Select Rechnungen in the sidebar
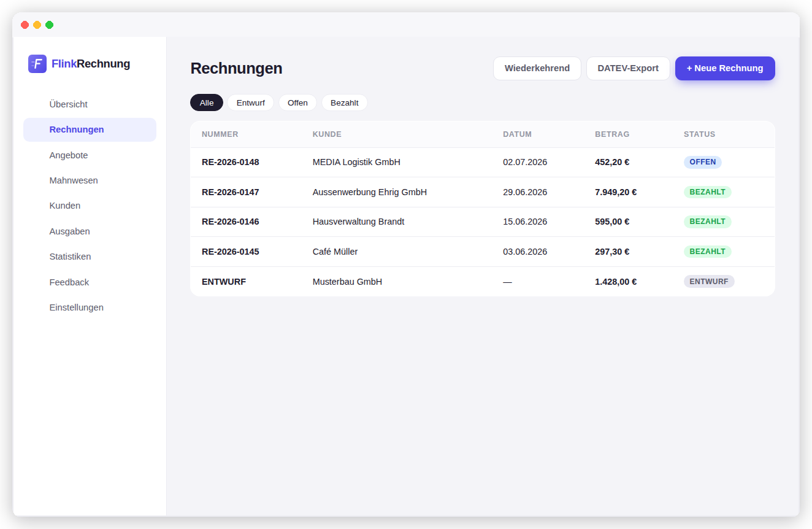The image size is (812, 529). (90, 129)
